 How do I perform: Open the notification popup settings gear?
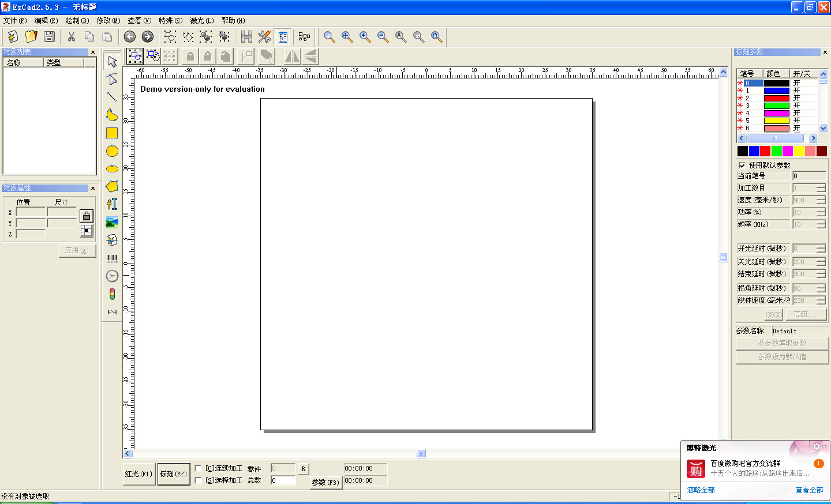pos(816,446)
